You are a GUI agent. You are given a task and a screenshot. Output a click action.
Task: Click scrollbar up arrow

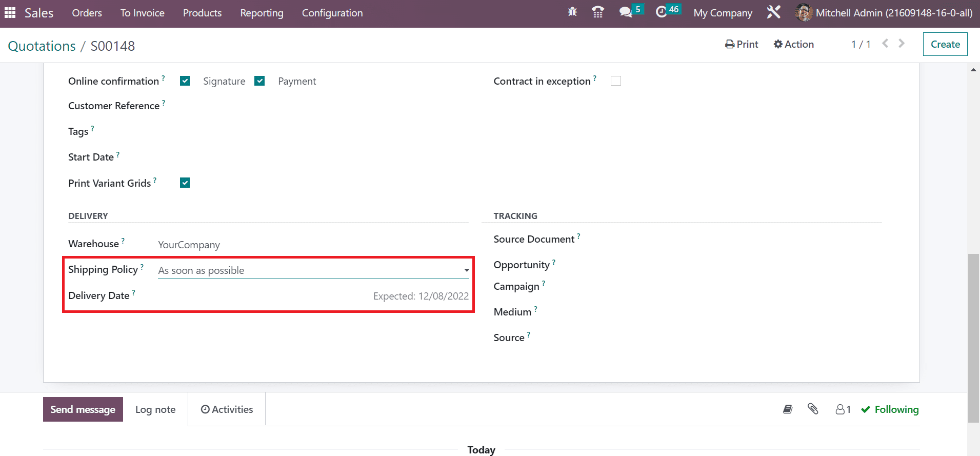(x=973, y=70)
